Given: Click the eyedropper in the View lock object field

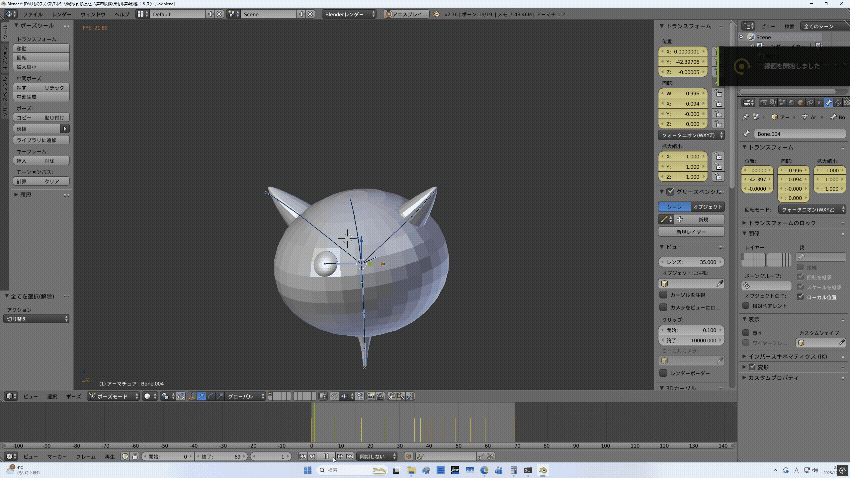Looking at the screenshot, I should [719, 283].
